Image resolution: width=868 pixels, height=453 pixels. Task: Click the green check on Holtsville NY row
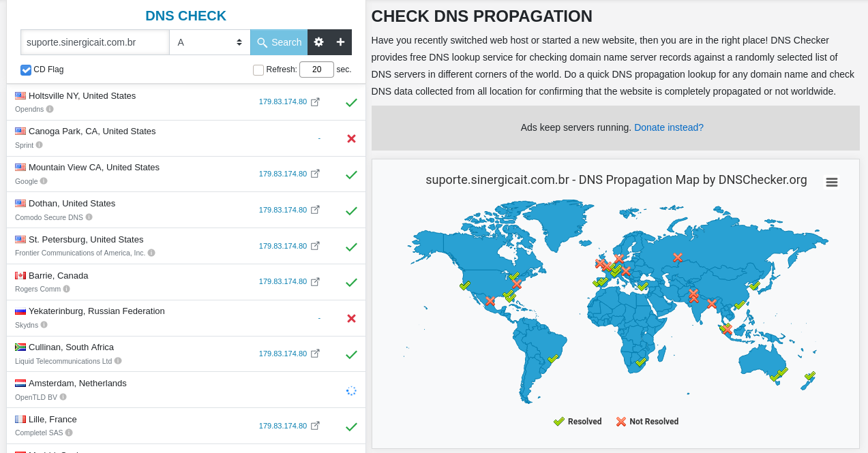pos(351,103)
